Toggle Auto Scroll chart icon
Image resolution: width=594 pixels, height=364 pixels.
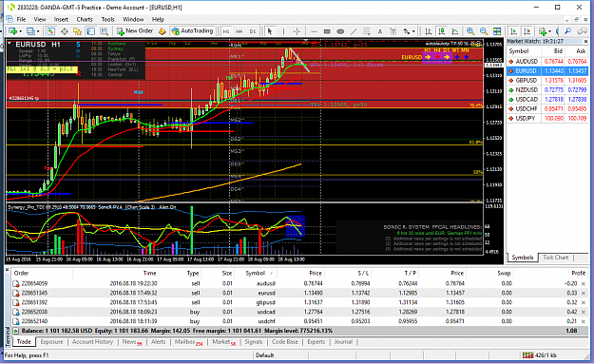click(x=513, y=31)
